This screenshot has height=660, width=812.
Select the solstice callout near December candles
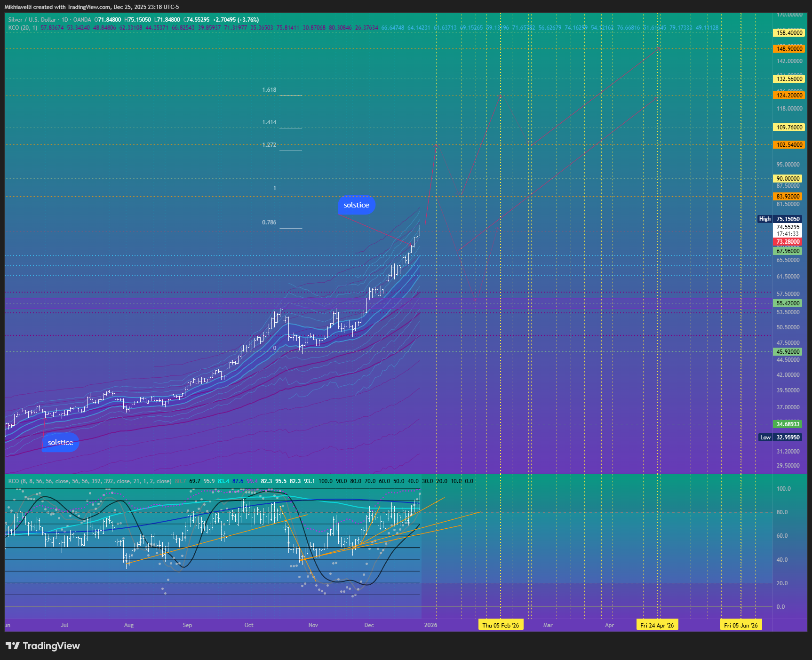point(356,205)
